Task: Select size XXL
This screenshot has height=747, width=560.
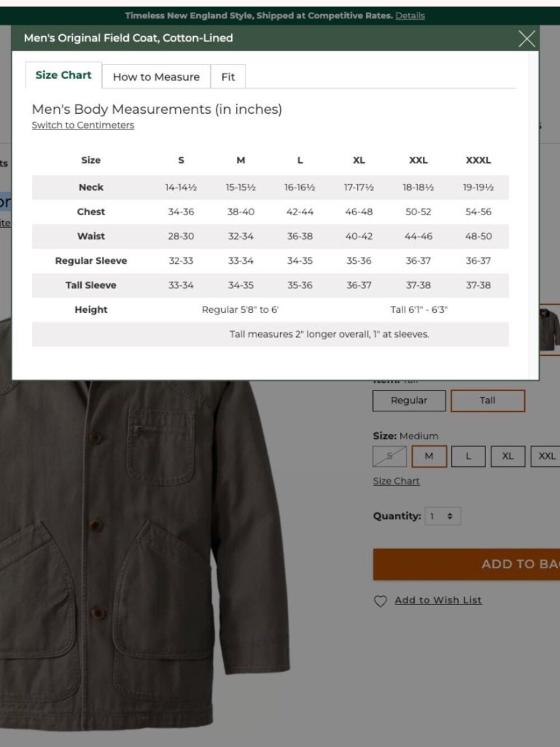Action: click(x=547, y=456)
